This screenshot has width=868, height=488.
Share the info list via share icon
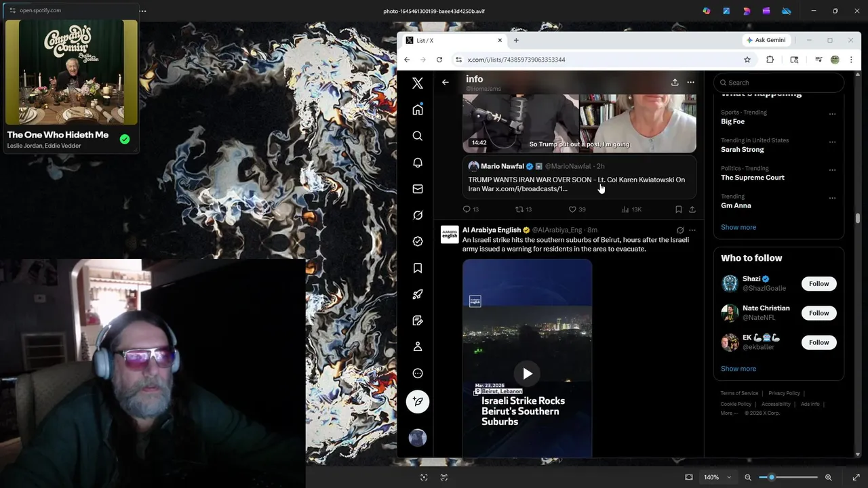click(675, 82)
